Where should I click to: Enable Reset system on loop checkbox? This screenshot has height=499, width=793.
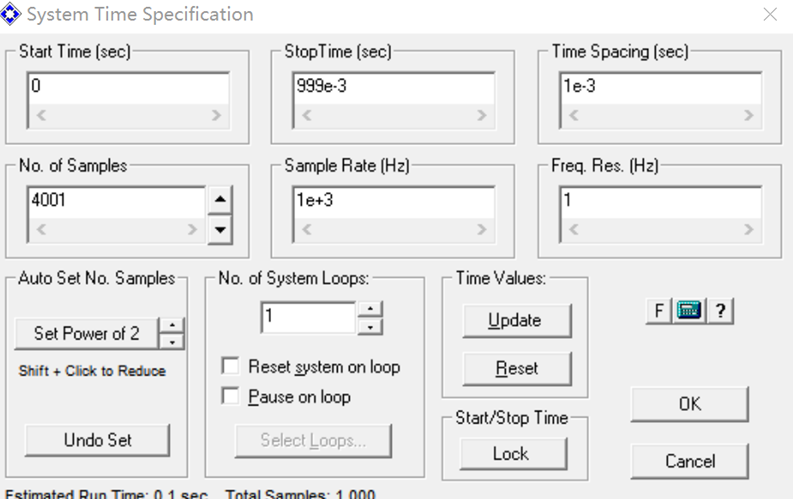click(x=231, y=366)
